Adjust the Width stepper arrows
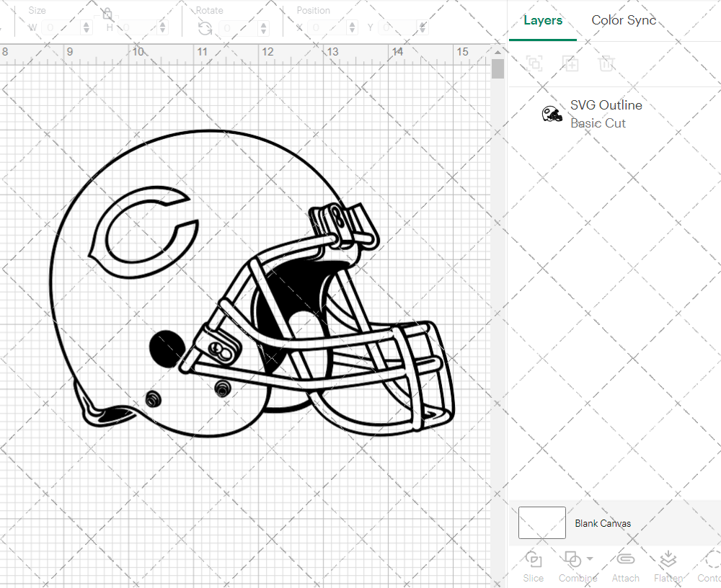721x588 pixels. click(x=87, y=27)
